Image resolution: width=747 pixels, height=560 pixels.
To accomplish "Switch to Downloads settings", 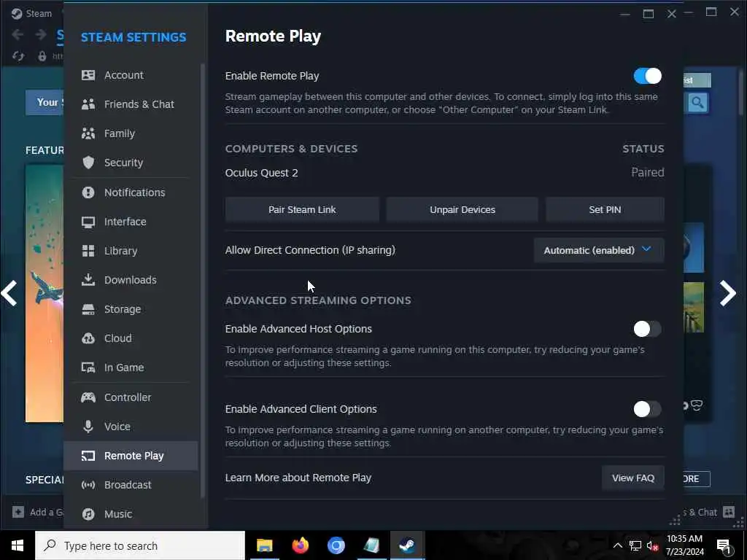I will pos(131,280).
